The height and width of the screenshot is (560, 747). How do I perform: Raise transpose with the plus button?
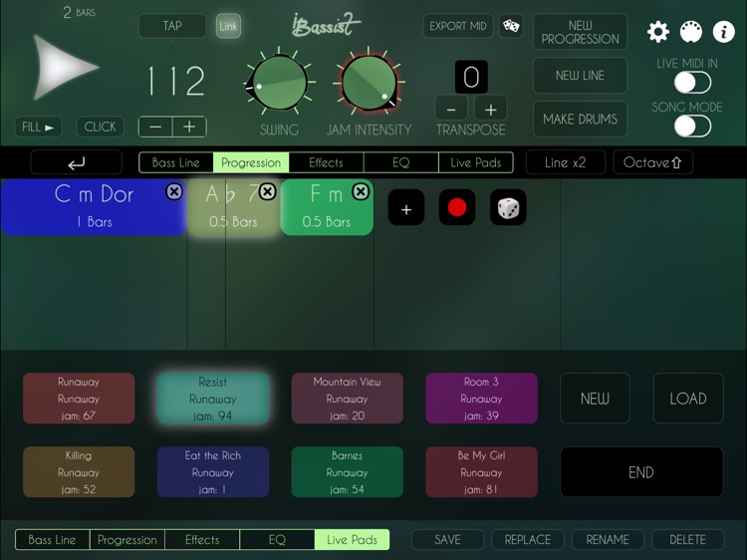point(491,110)
